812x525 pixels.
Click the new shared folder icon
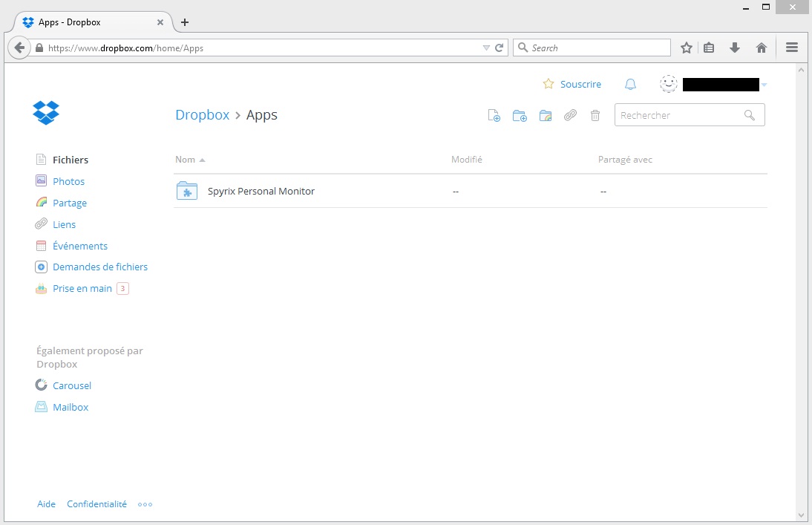click(546, 116)
